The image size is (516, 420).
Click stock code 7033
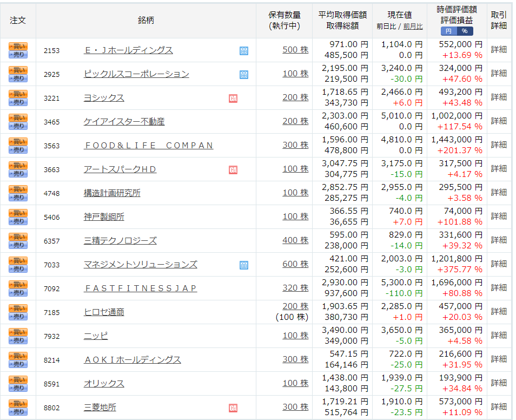coord(52,265)
